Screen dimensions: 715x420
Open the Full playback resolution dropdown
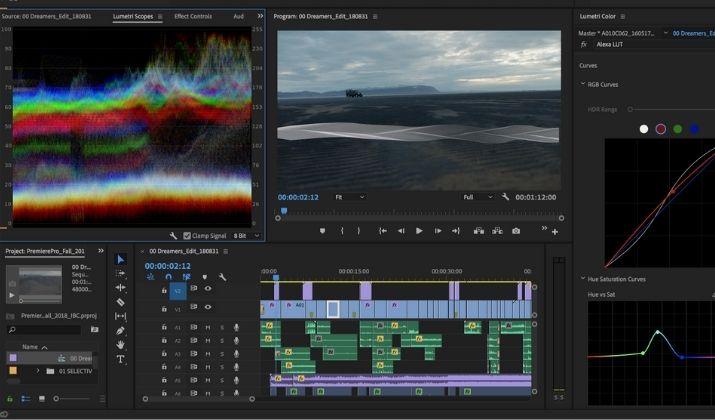click(x=478, y=197)
